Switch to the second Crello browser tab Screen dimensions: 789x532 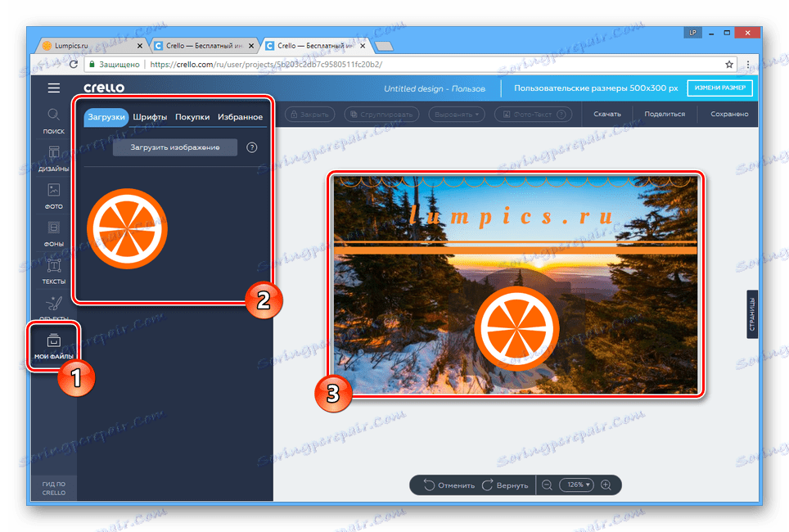point(204,46)
